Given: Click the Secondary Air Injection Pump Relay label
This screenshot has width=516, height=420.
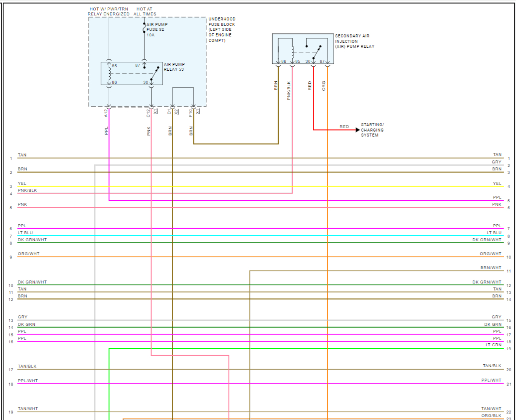Looking at the screenshot, I should click(354, 41).
